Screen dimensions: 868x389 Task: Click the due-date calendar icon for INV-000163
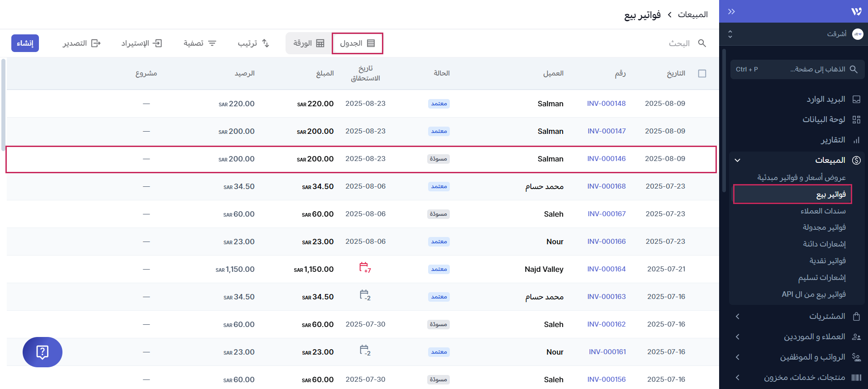[x=365, y=295]
